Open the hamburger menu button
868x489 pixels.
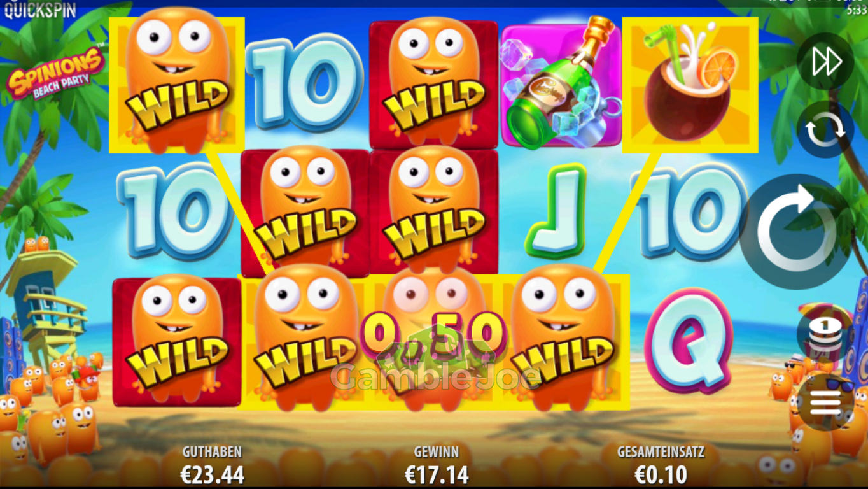(825, 402)
